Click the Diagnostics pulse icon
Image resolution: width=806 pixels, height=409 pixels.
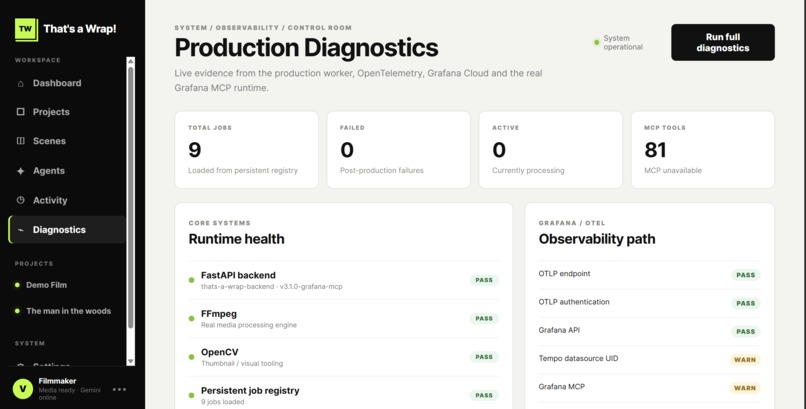(x=21, y=230)
